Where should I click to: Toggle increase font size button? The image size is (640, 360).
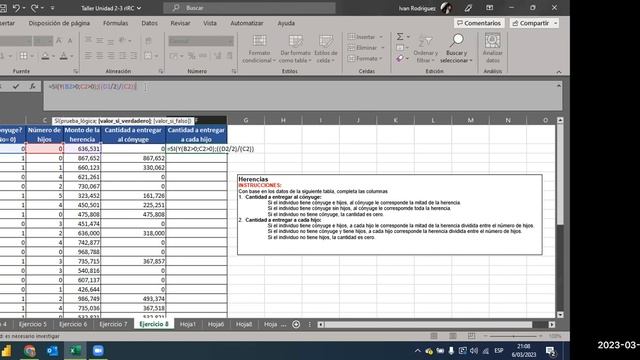pos(59,40)
